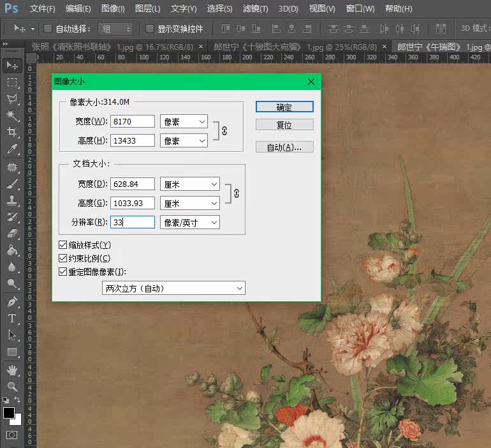Activate the Crop tool
This screenshot has width=491, height=448.
pyautogui.click(x=12, y=132)
